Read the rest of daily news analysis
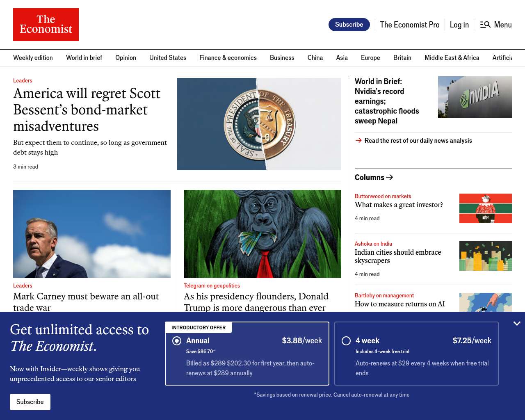 click(x=418, y=140)
